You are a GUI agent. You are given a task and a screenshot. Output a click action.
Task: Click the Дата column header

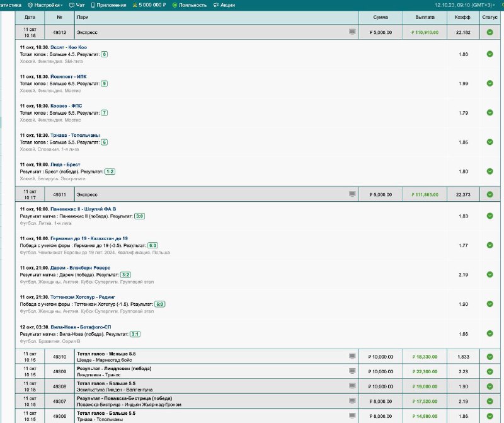tap(30, 17)
